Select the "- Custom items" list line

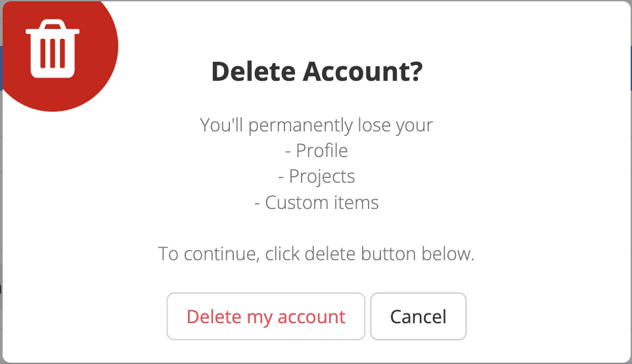pyautogui.click(x=316, y=202)
